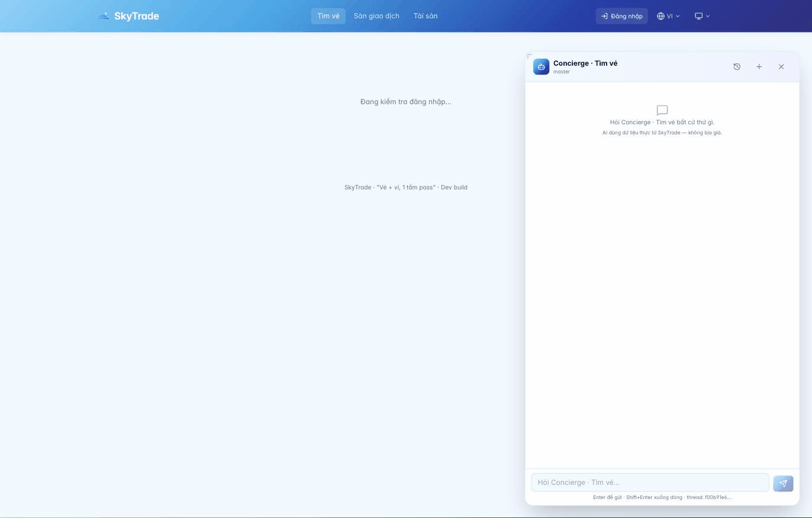
Task: Click the SkyTrade logo
Action: point(128,16)
